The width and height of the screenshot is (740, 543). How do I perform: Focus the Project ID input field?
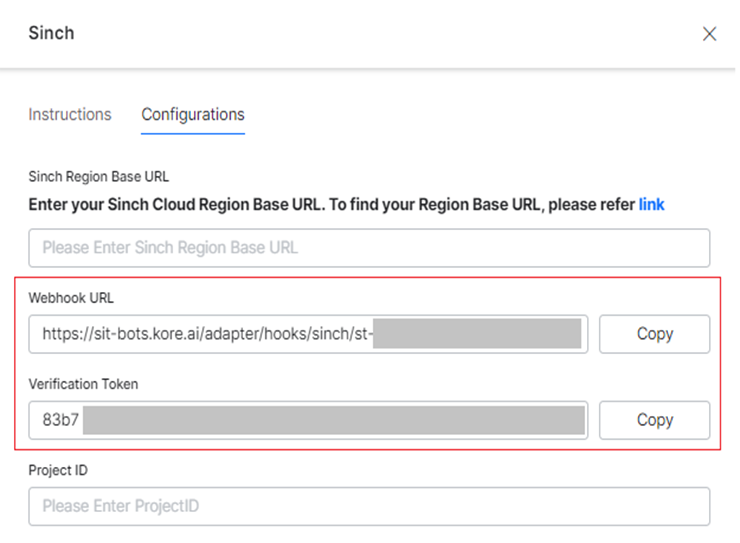point(369,506)
